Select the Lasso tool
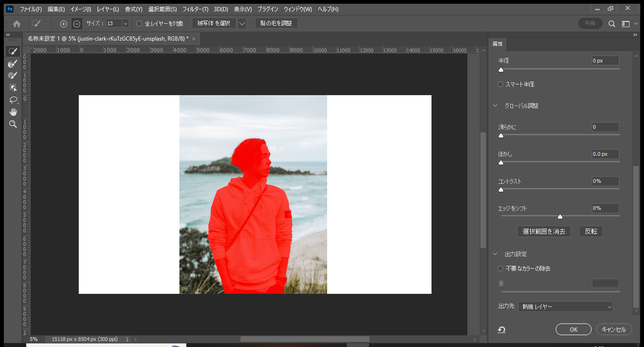The width and height of the screenshot is (644, 347). coord(13,99)
